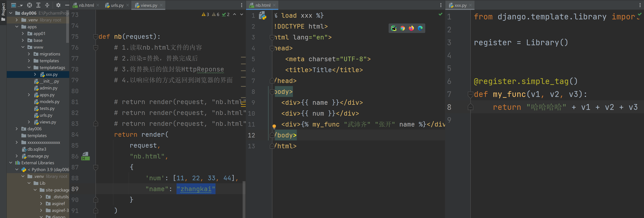Open tab options menu of middle editor

pos(441,5)
